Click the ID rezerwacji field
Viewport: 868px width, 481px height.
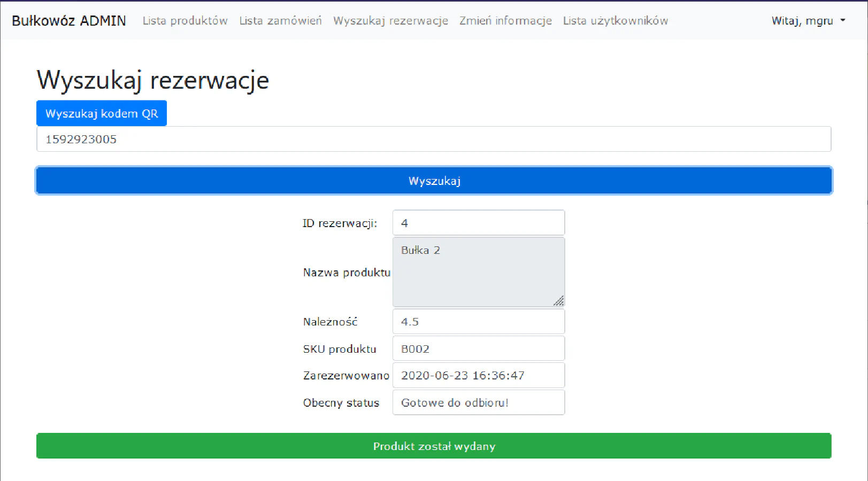pos(478,223)
